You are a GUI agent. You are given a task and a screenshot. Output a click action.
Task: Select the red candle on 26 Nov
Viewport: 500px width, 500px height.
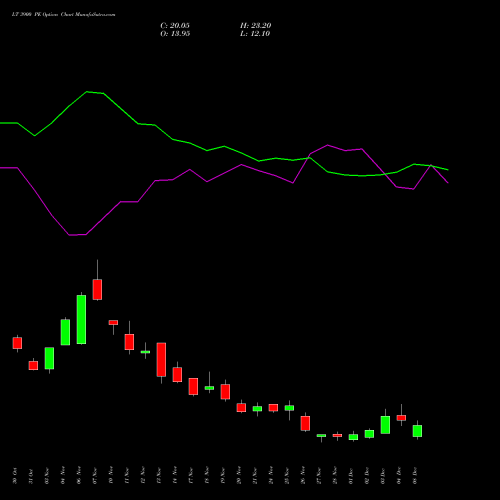(x=305, y=423)
